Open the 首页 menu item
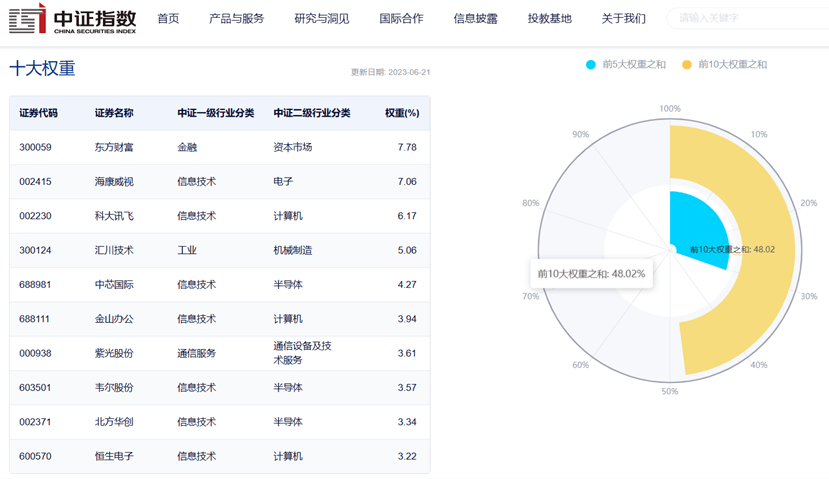Image resolution: width=829 pixels, height=479 pixels. [x=168, y=19]
